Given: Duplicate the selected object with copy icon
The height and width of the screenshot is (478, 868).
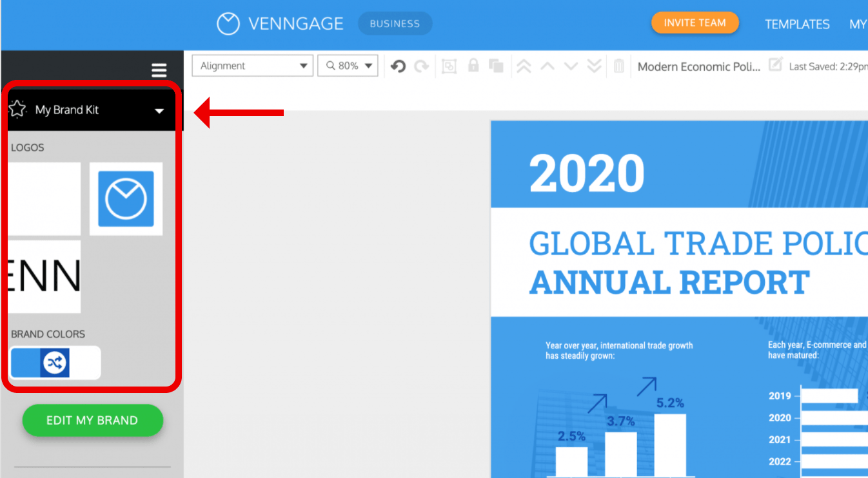Looking at the screenshot, I should point(496,66).
